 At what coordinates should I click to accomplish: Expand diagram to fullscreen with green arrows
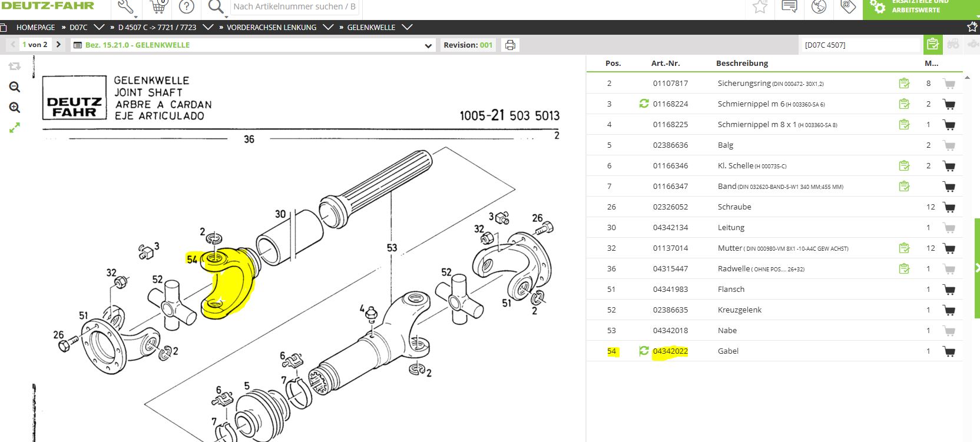15,127
